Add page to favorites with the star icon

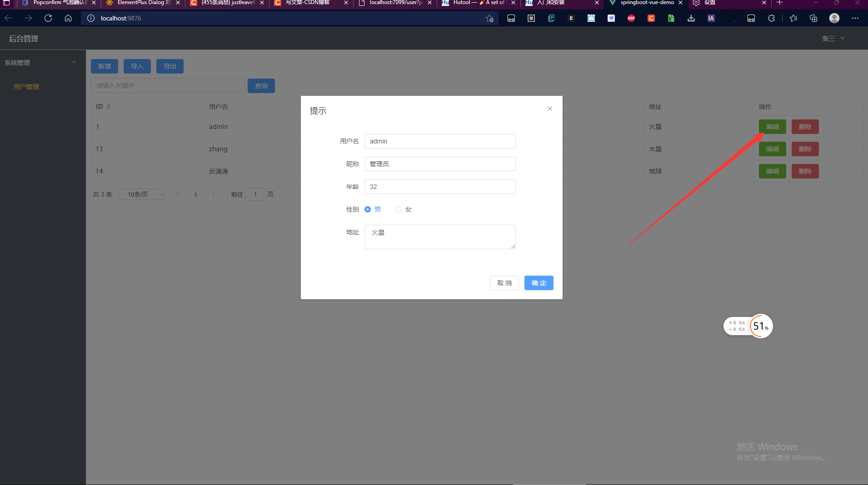point(489,19)
